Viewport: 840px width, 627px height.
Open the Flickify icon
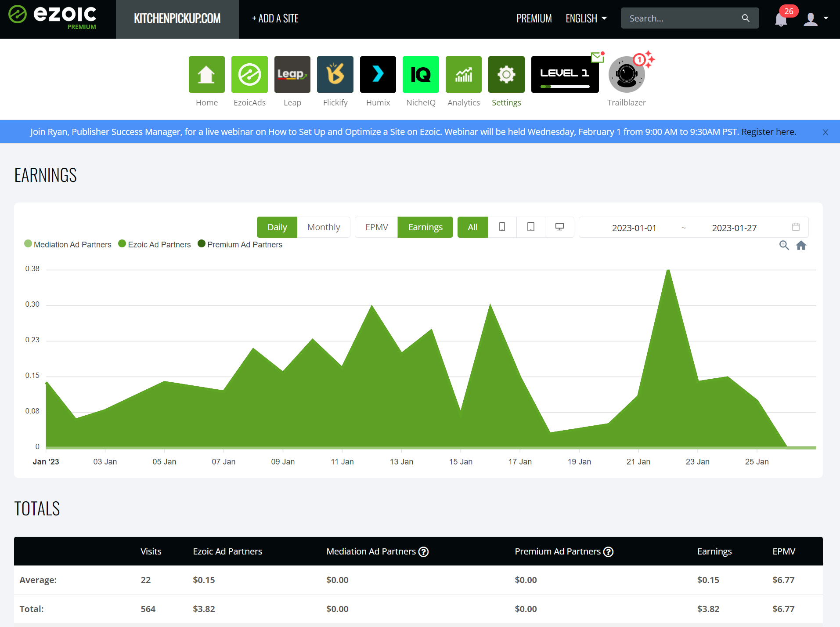click(x=335, y=74)
